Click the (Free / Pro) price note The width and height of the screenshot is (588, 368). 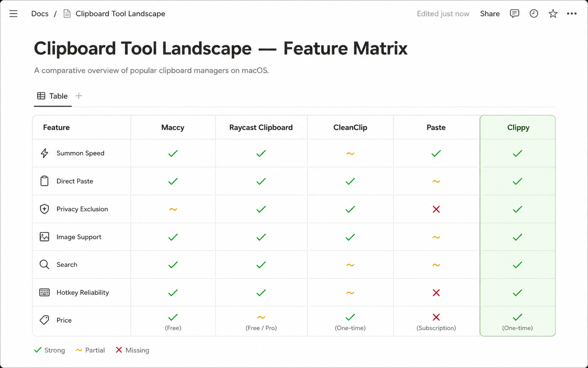point(261,328)
